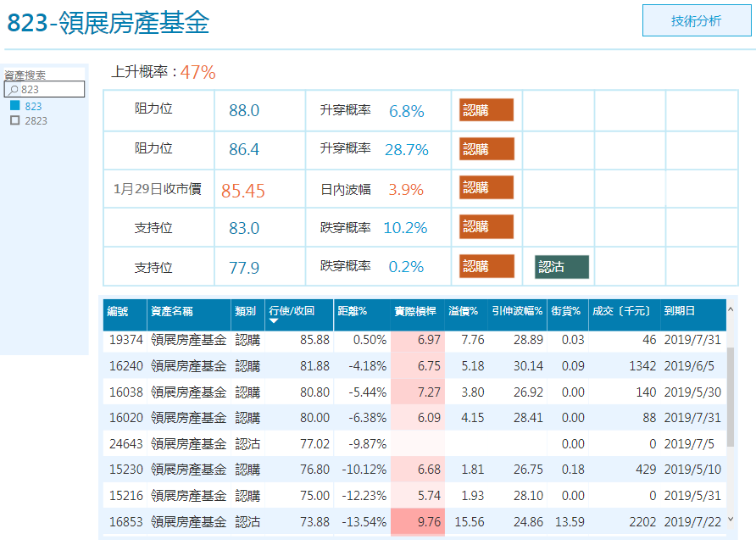Select warrant code 24643
This screenshot has height=545, width=756.
pyautogui.click(x=125, y=444)
